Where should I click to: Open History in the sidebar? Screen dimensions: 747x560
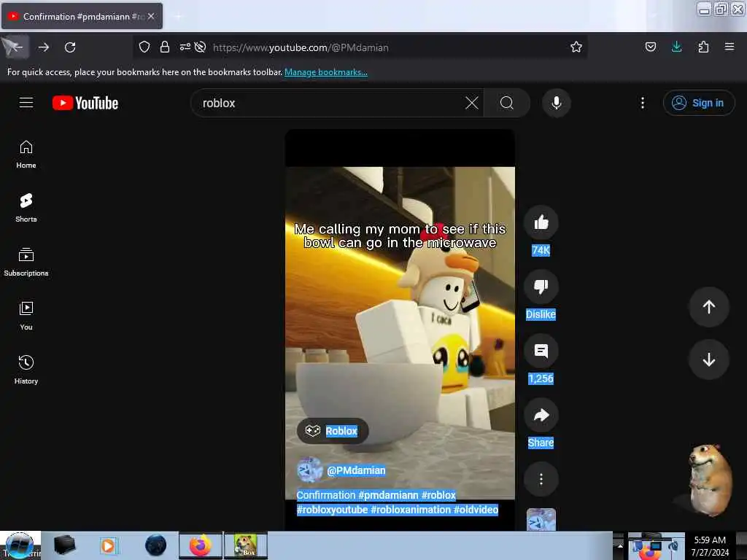click(x=26, y=370)
